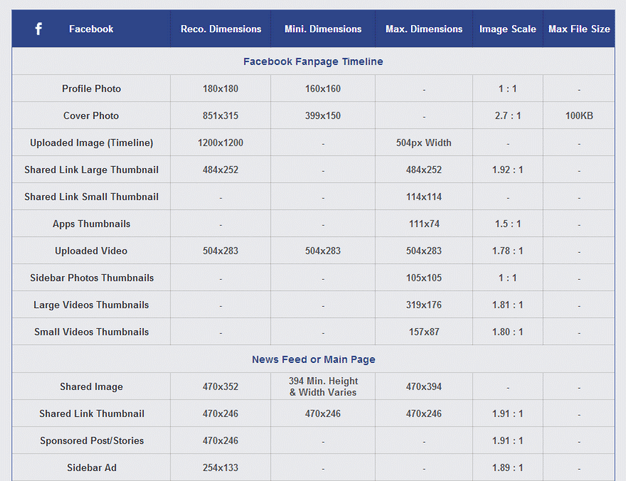
Task: Click the 1.92 : 1 scale value
Action: point(507,170)
